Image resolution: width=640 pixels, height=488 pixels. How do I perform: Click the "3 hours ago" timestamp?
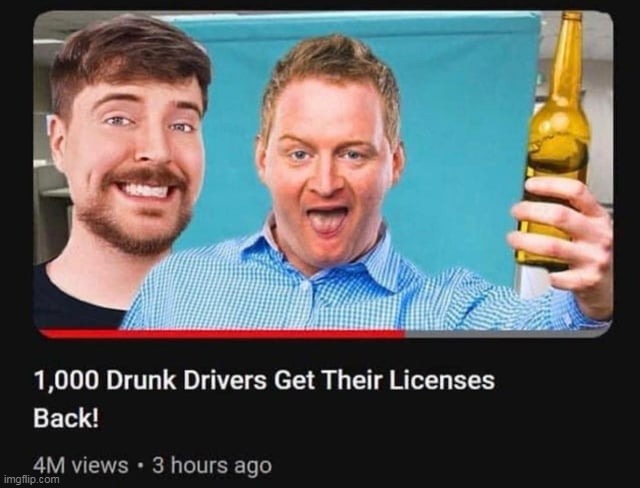click(212, 466)
